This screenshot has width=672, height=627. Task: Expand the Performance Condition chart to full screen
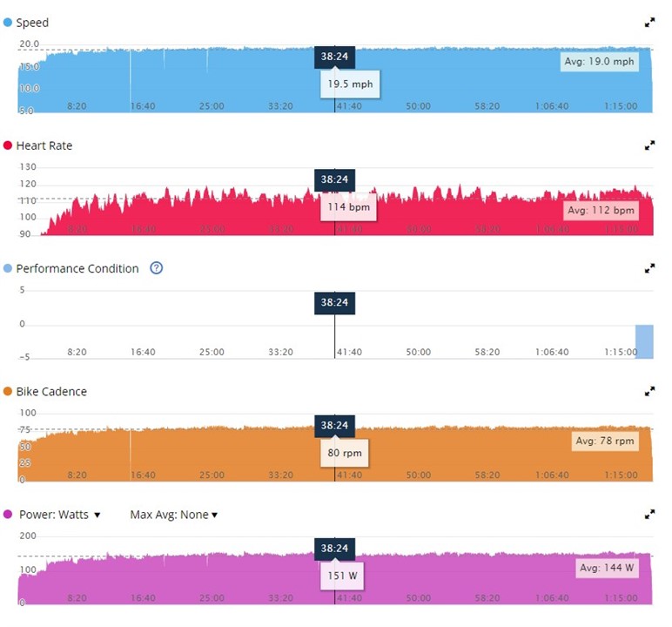coord(649,268)
